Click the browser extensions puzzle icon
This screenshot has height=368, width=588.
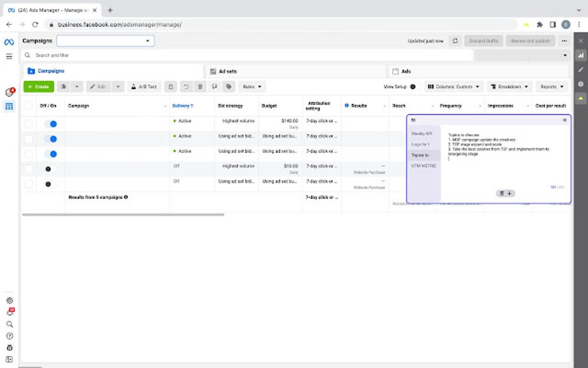tap(540, 25)
